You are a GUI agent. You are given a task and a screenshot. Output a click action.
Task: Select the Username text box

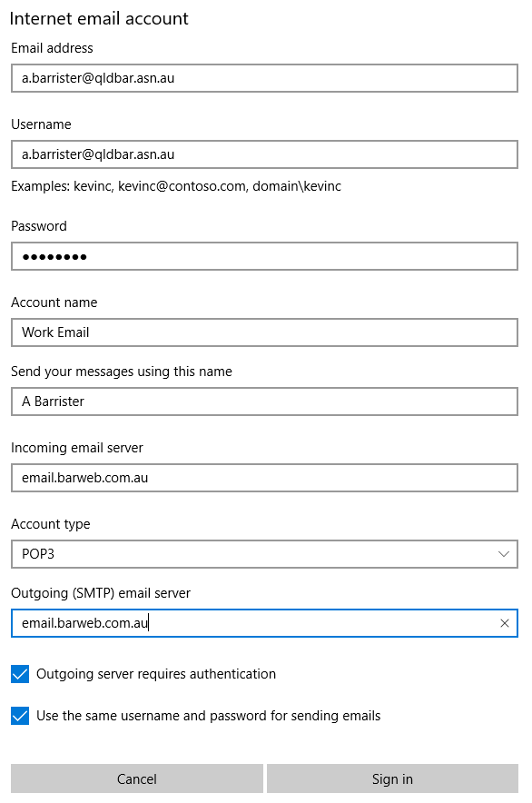pos(264,154)
